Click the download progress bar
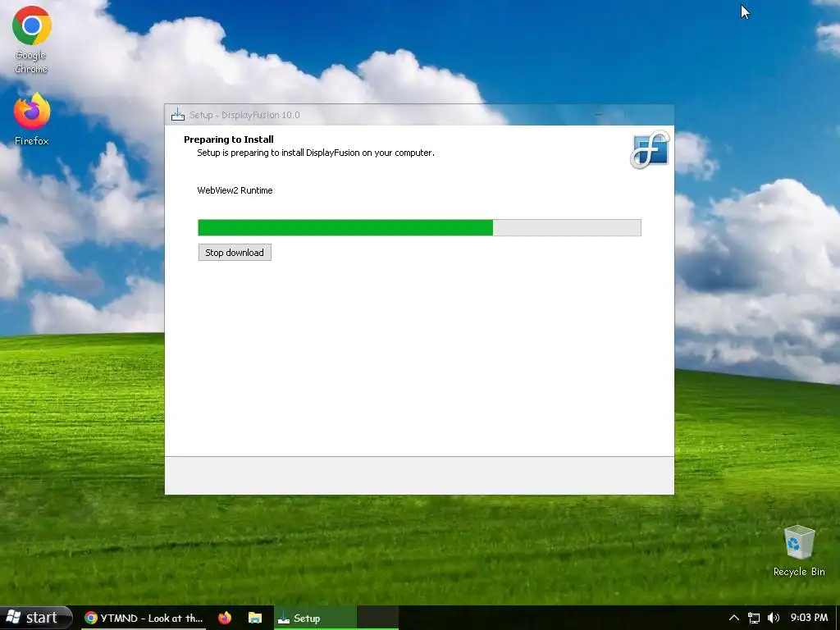This screenshot has height=630, width=840. (x=419, y=228)
